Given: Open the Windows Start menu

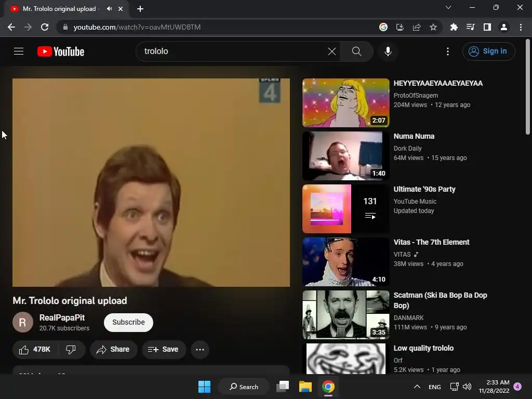Looking at the screenshot, I should coord(204,387).
